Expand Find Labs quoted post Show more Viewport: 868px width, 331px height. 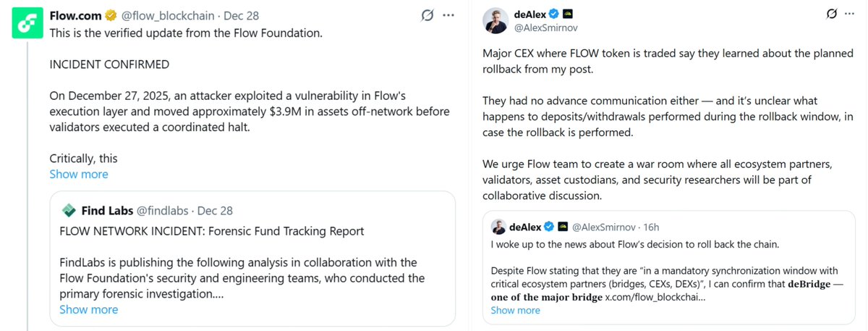(x=88, y=310)
